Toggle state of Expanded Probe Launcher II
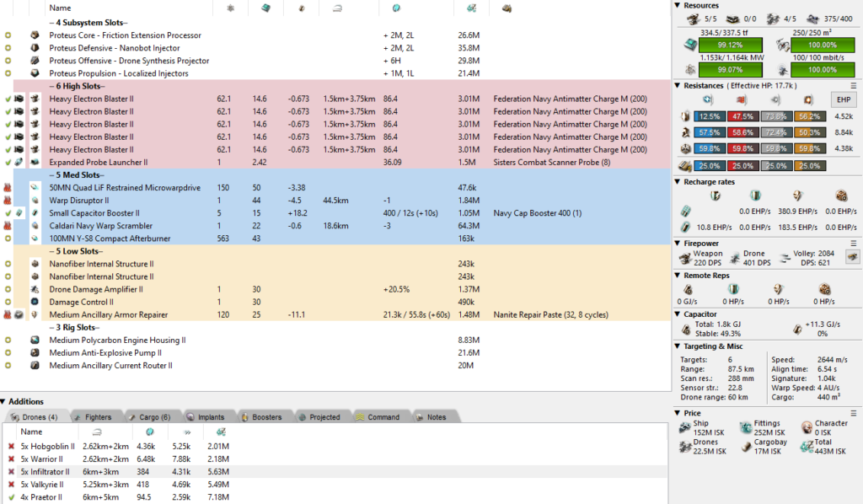863x504 pixels. [8, 162]
